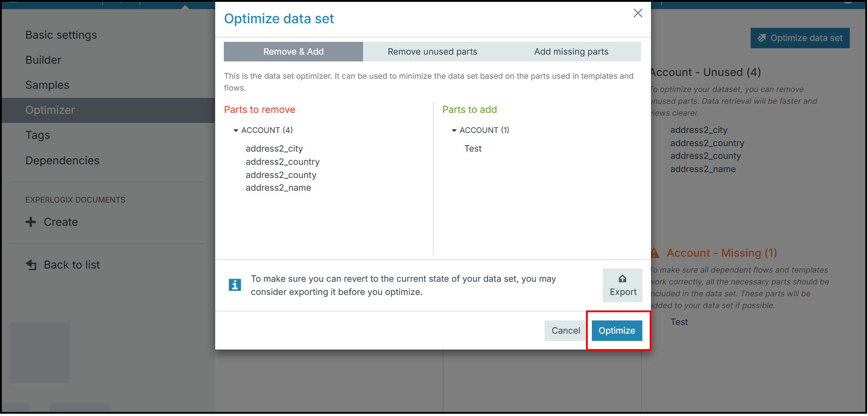This screenshot has width=868, height=416.
Task: Open Basic settings in the sidebar
Action: tap(61, 35)
